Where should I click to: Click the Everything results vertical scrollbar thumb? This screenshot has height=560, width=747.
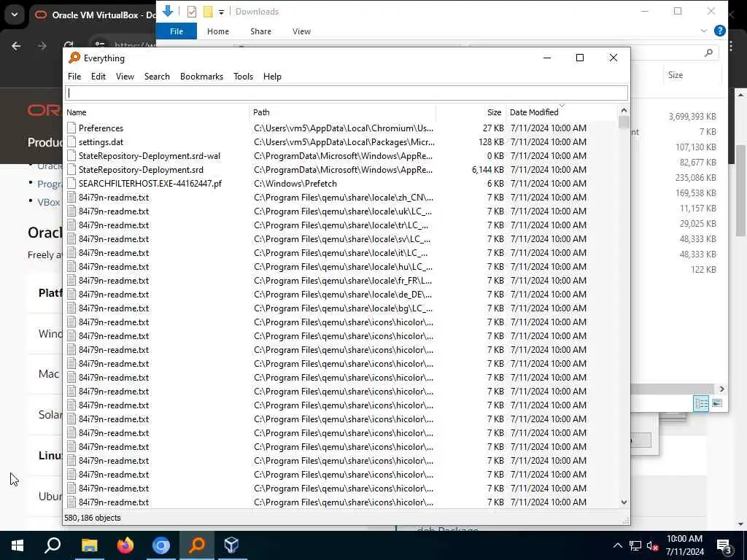tap(624, 122)
